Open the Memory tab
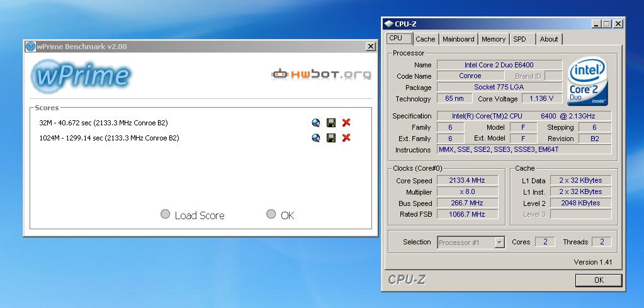644x308 pixels. tap(494, 39)
